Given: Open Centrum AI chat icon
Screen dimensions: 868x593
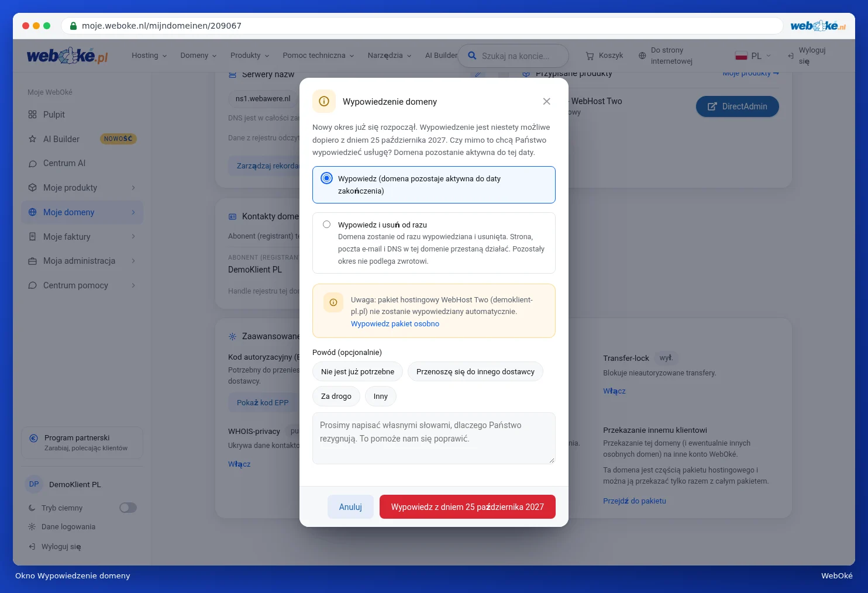Looking at the screenshot, I should (32, 164).
